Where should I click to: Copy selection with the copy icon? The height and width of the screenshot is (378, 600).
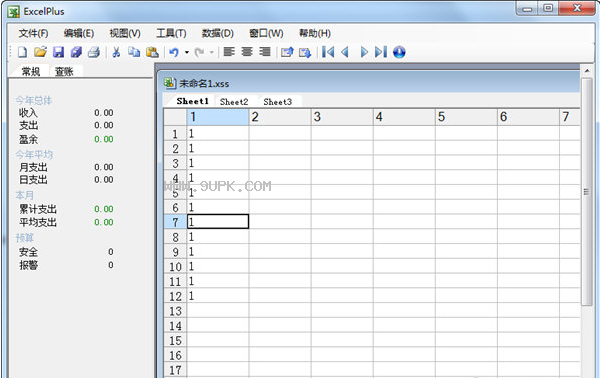point(134,52)
